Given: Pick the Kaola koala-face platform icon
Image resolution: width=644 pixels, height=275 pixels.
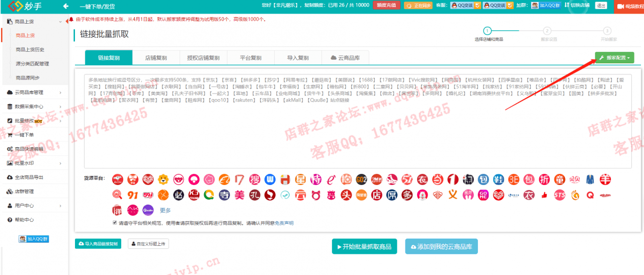Looking at the screenshot, I should coord(179,179).
